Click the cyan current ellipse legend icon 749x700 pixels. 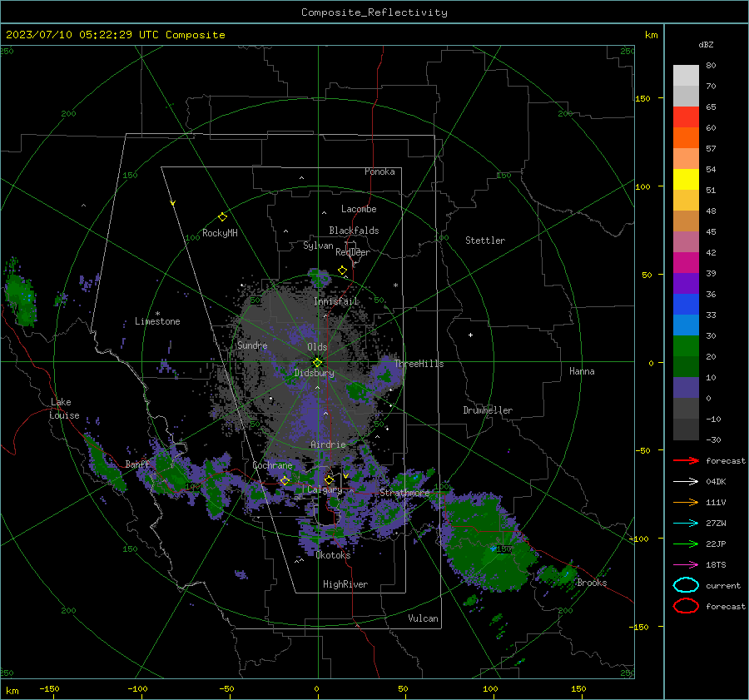point(686,585)
